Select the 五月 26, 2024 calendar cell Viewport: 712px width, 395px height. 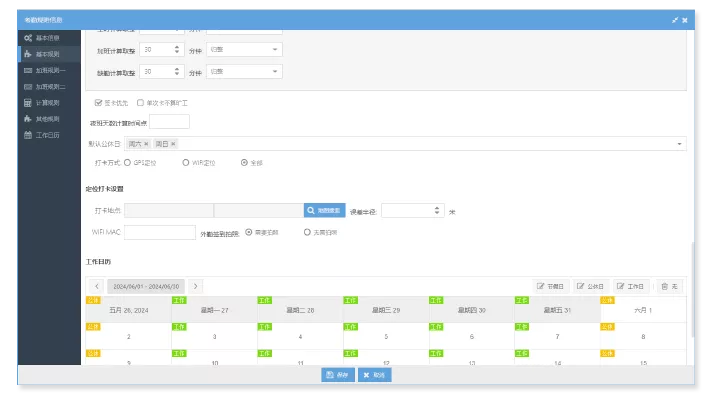point(129,310)
